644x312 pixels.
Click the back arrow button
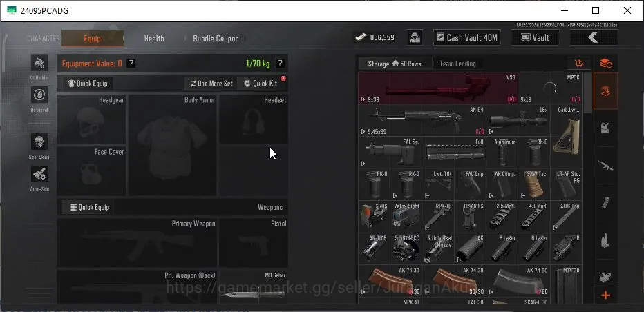(594, 38)
